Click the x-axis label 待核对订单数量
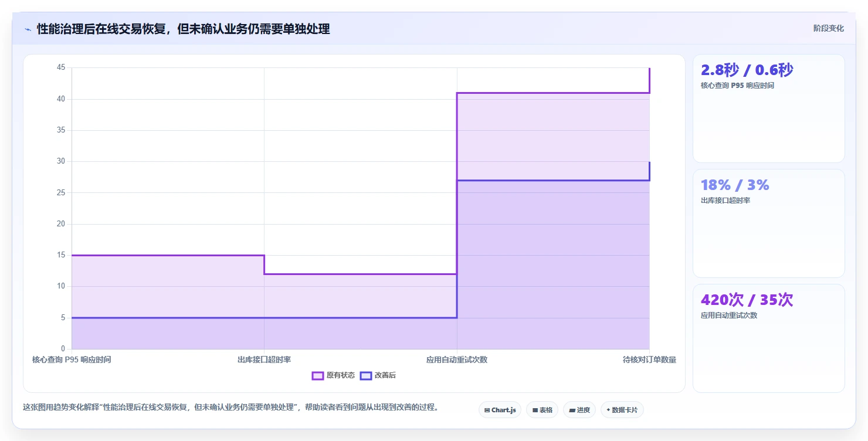Image resolution: width=868 pixels, height=441 pixels. (x=649, y=359)
